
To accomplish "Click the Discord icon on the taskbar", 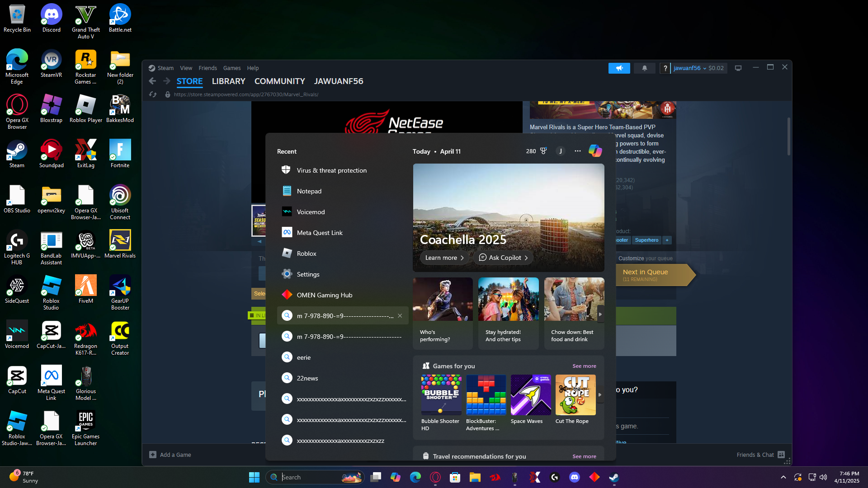I will [575, 477].
